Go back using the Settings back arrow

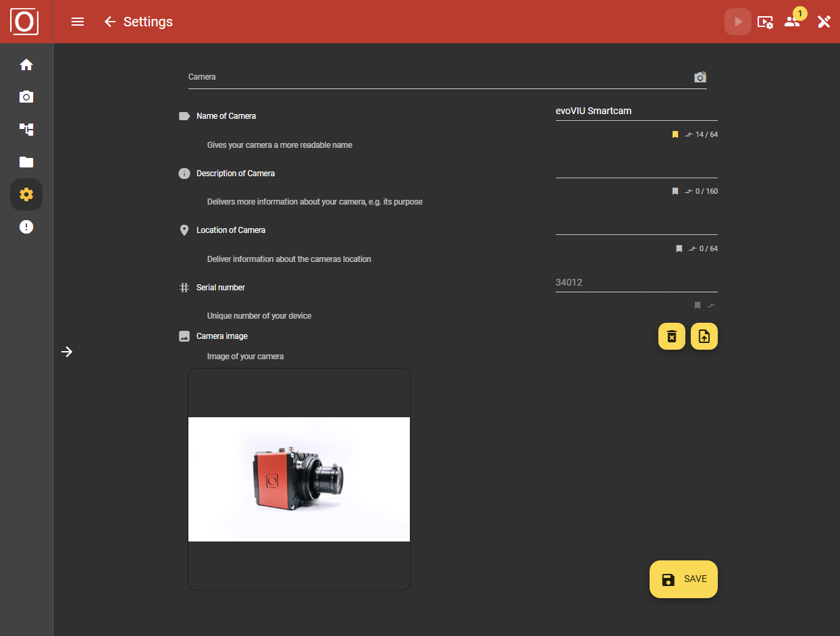[110, 22]
